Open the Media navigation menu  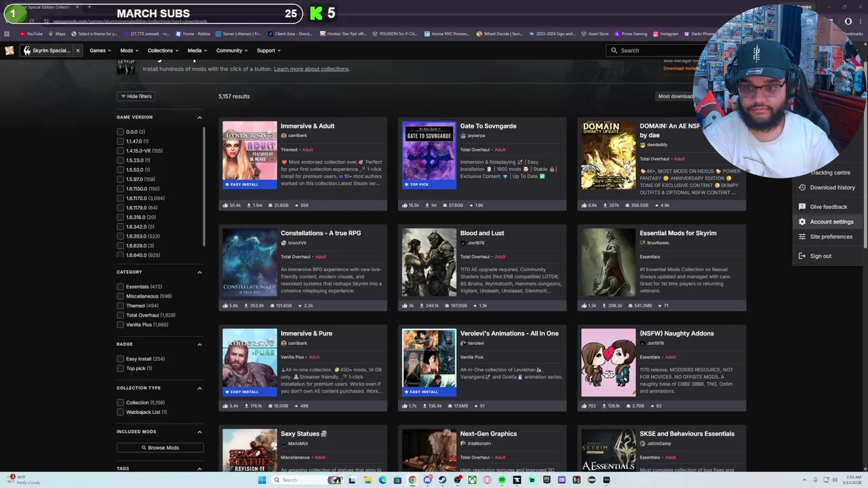pyautogui.click(x=197, y=50)
